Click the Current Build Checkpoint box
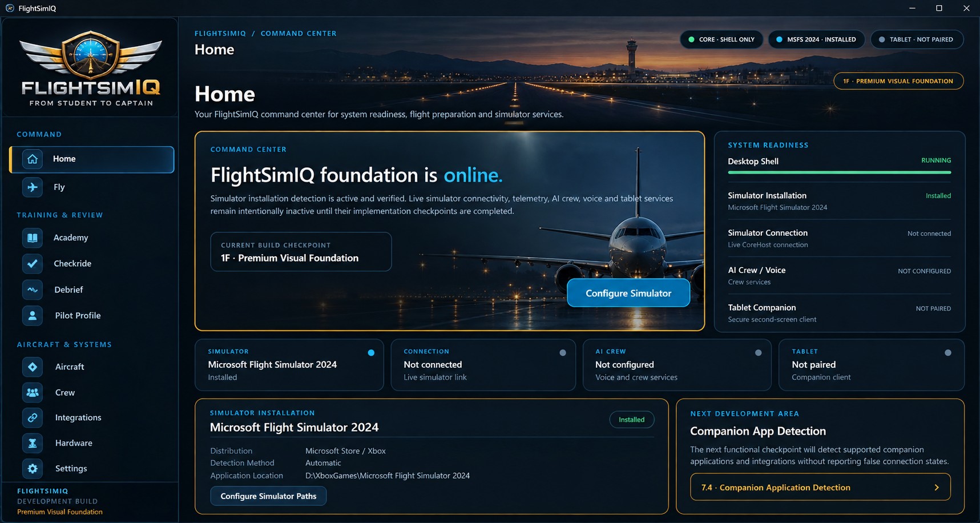Image resolution: width=980 pixels, height=523 pixels. tap(301, 252)
